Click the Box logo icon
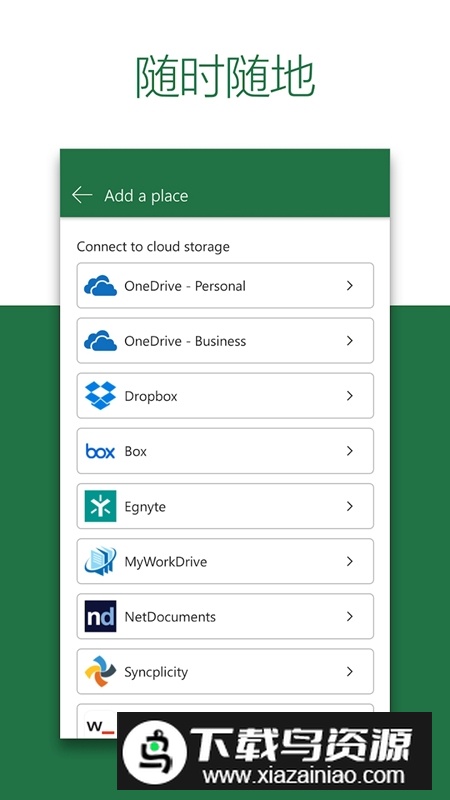 (101, 451)
